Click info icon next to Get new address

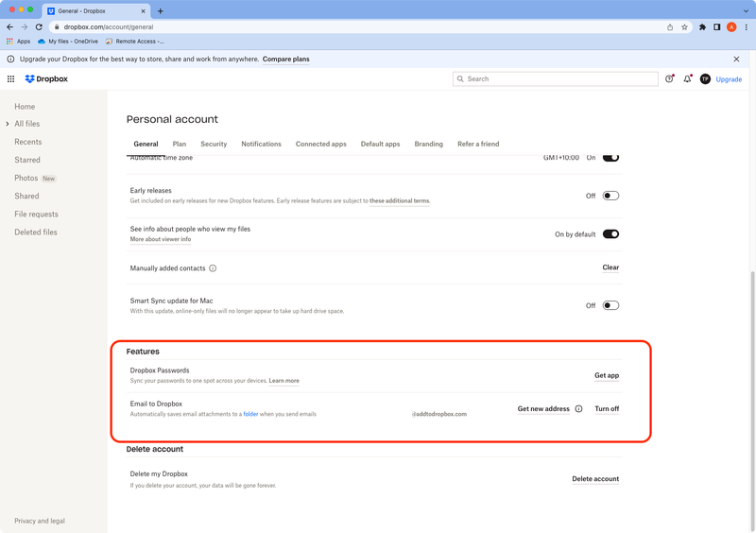[578, 409]
